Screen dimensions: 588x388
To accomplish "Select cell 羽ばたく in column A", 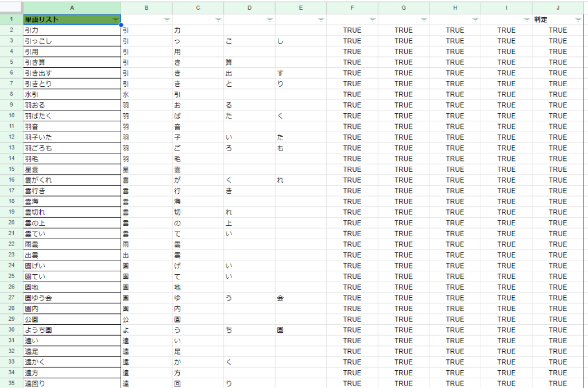I will pos(72,116).
